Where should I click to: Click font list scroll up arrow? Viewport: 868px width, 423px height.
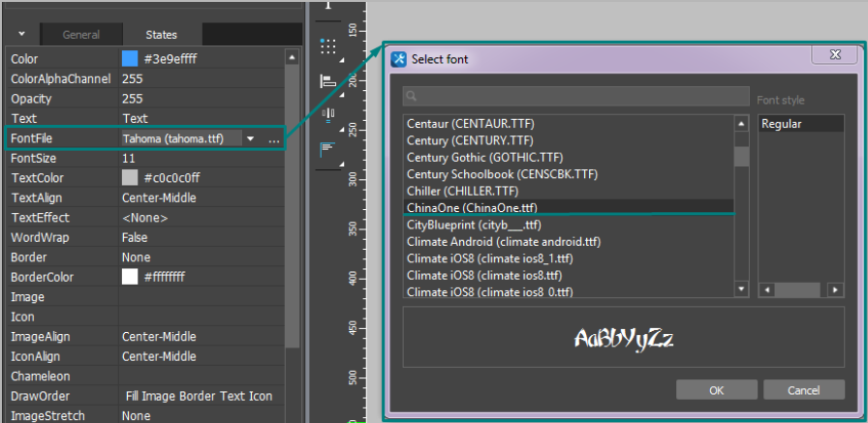point(741,123)
